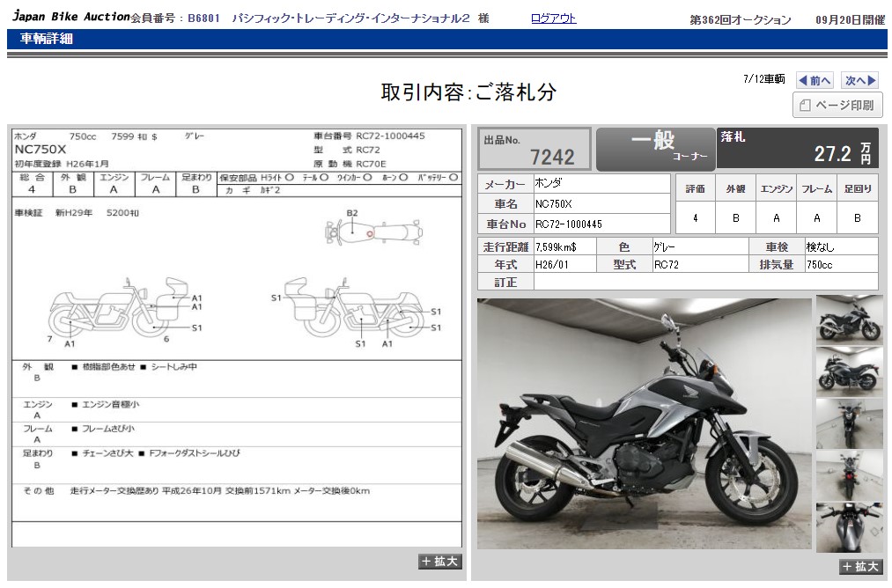Click the lot number 7242 box
This screenshot has width=892, height=588.
click(x=534, y=149)
